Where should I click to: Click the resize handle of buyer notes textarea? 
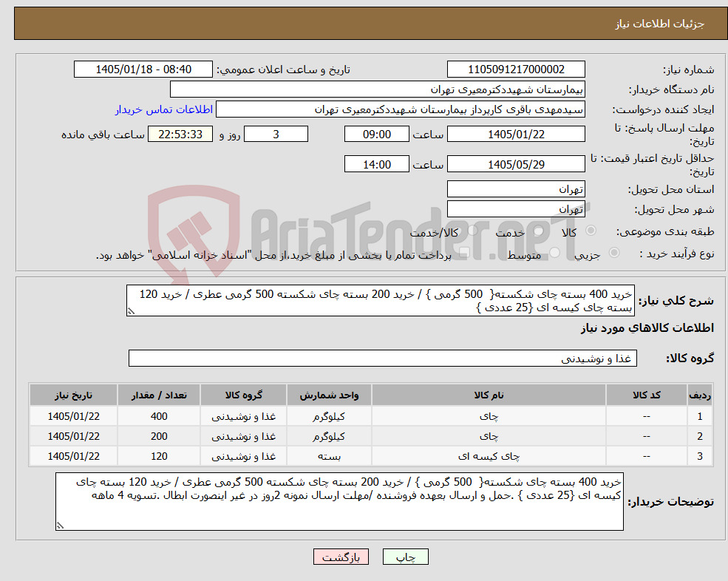60,526
